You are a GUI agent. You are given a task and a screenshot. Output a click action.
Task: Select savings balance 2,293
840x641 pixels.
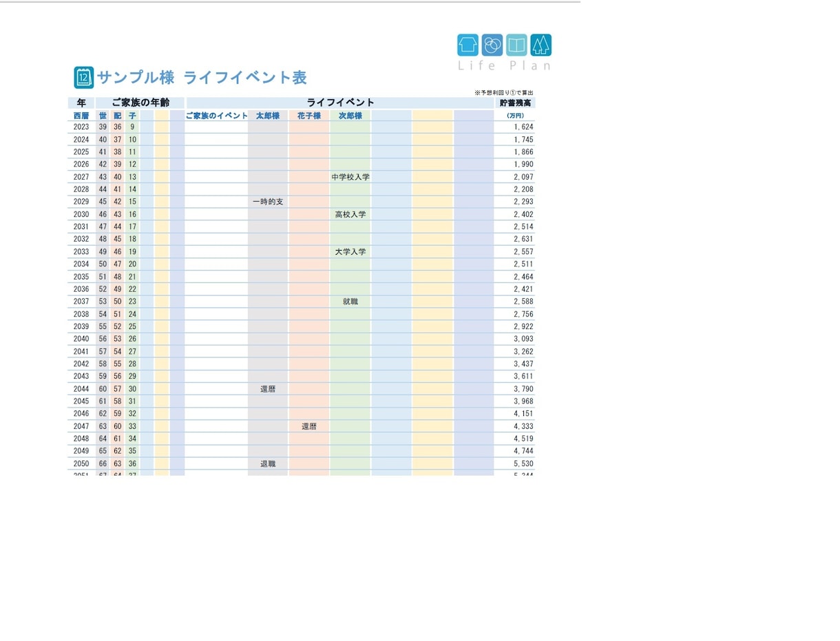click(x=523, y=202)
